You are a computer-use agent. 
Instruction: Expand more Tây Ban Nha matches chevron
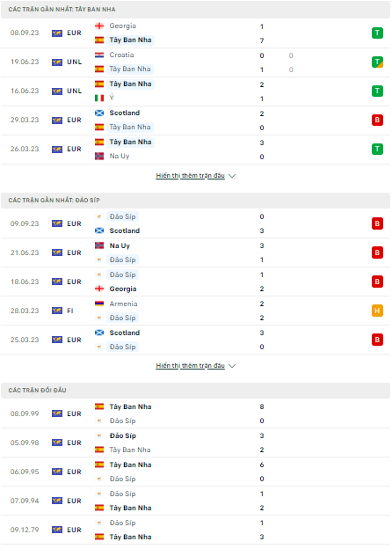232,176
